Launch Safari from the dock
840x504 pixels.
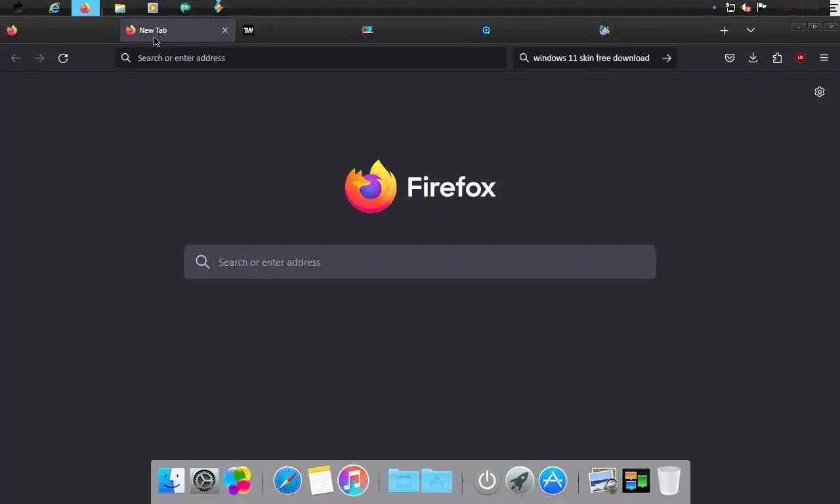pos(287,481)
